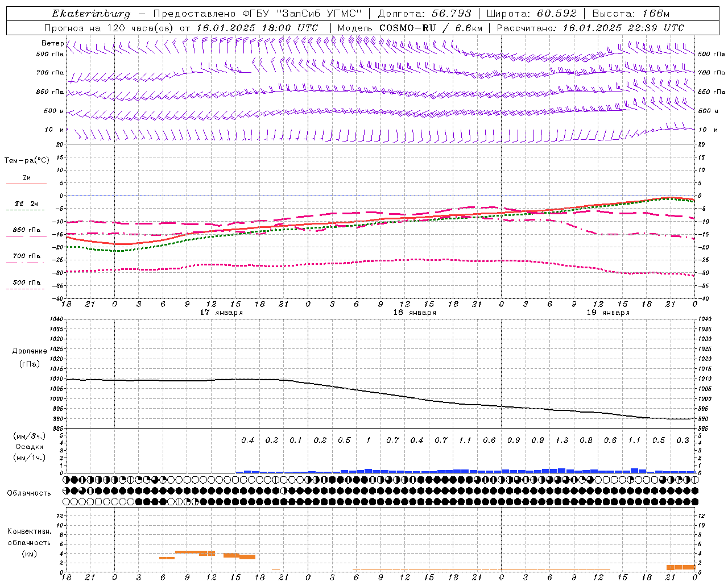This screenshot has height=582, width=728.
Task: Click the '18 января' date label
Action: [x=415, y=313]
